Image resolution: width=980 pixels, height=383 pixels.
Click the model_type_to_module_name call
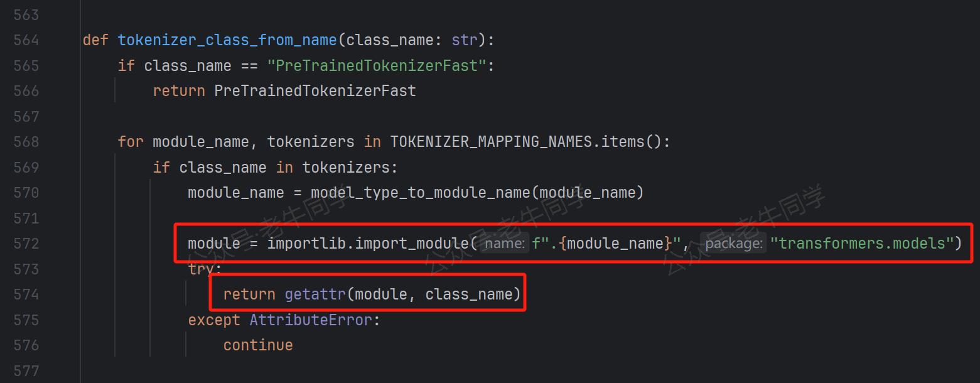(421, 193)
